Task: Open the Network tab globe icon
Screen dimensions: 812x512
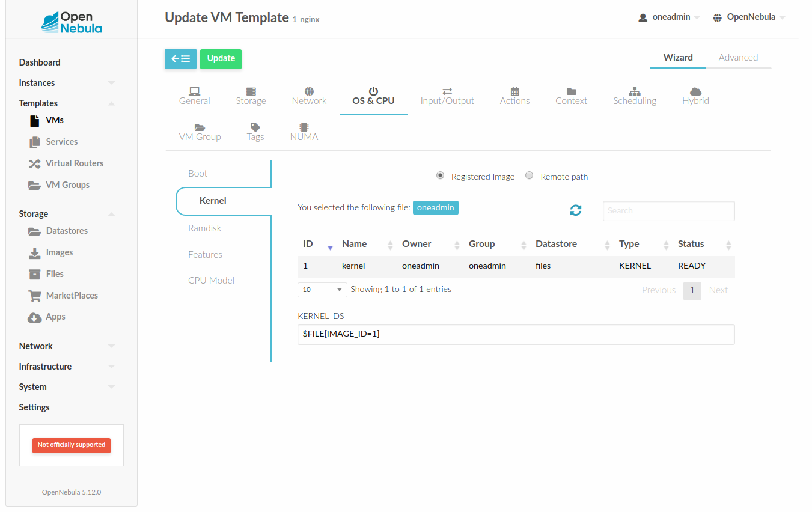Action: pyautogui.click(x=309, y=91)
